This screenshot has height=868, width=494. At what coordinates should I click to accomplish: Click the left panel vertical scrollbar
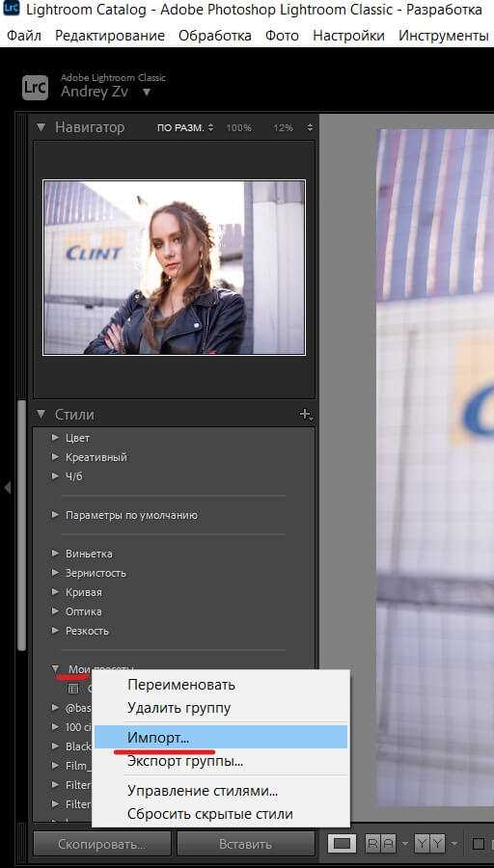click(21, 525)
